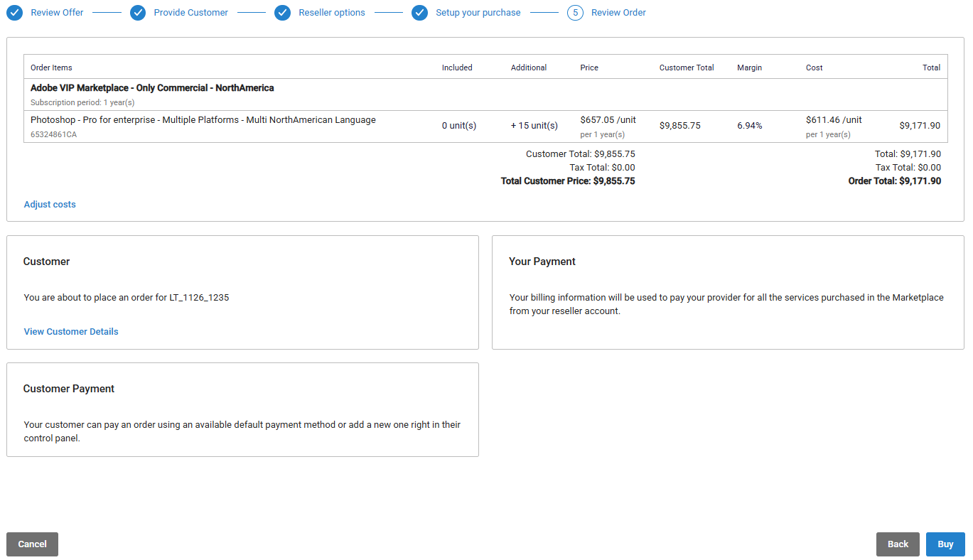Open the Adjust costs link

(x=50, y=205)
